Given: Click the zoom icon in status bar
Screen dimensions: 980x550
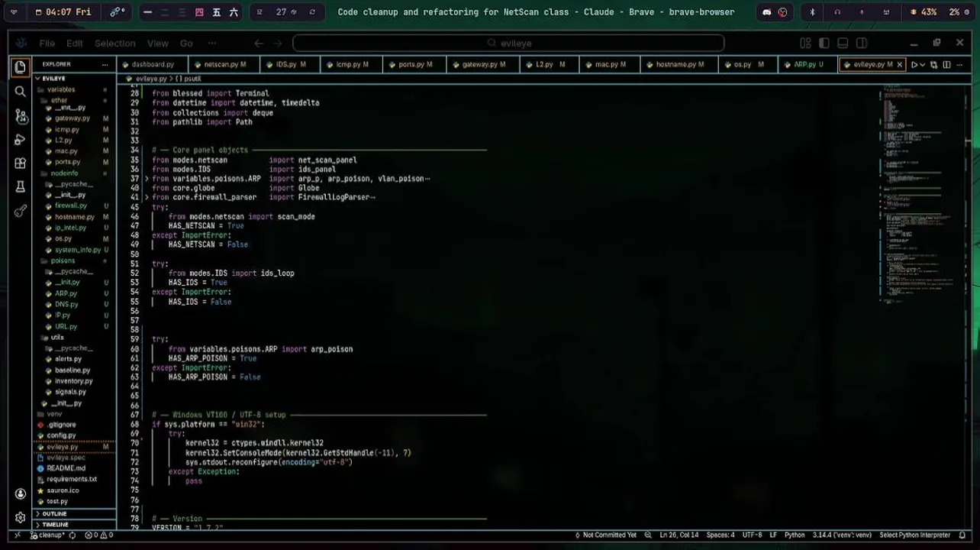Looking at the screenshot, I should pyautogui.click(x=648, y=535).
